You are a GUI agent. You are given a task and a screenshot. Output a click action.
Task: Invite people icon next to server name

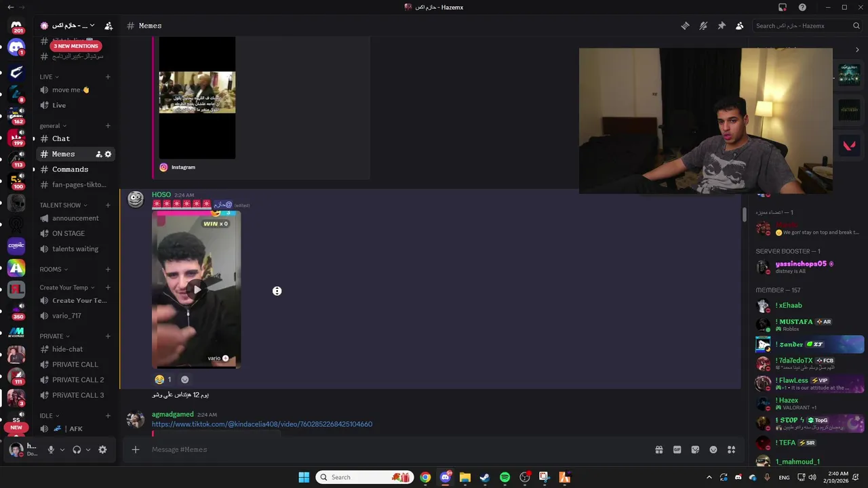point(108,26)
